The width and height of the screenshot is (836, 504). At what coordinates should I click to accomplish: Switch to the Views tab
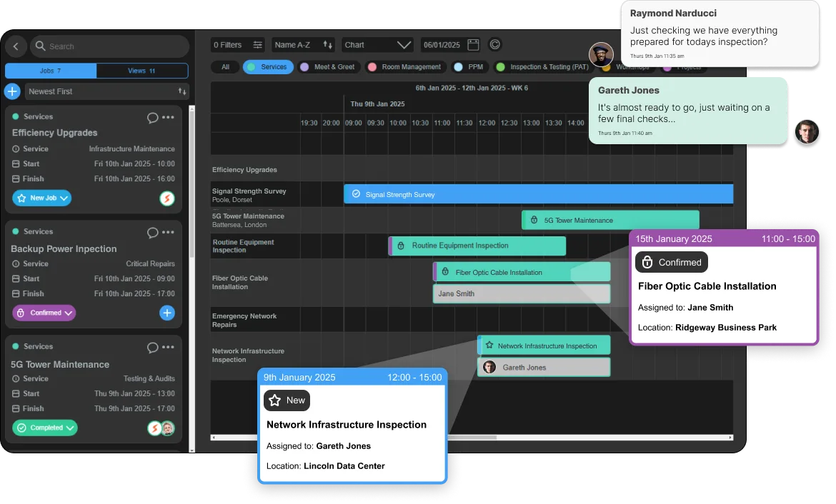coord(142,71)
